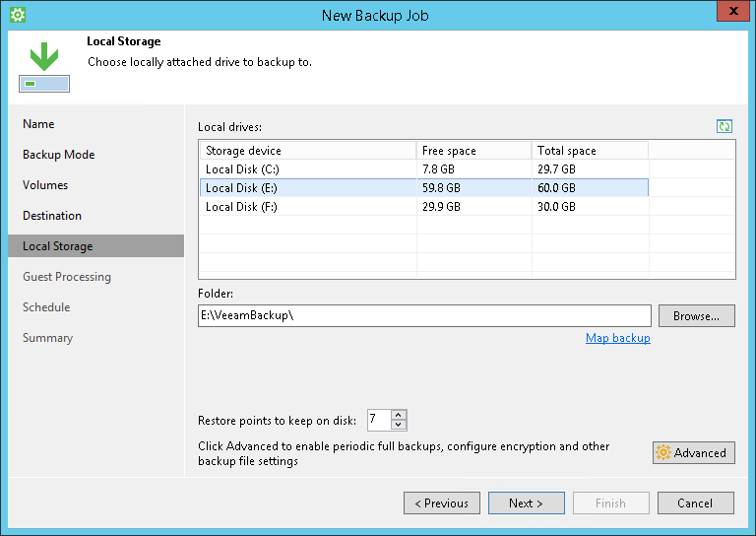Viewport: 756px width, 536px height.
Task: Click the Advanced button with gear icon
Action: (693, 453)
